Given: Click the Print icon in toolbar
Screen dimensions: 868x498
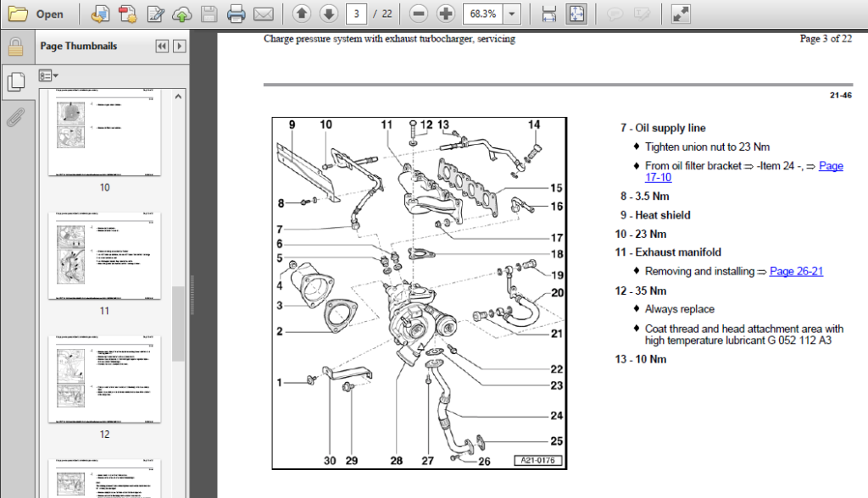Looking at the screenshot, I should [x=236, y=14].
